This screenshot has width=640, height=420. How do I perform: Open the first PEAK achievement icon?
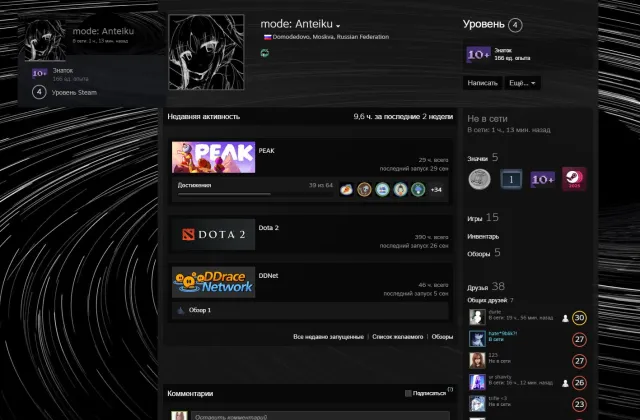(x=347, y=190)
